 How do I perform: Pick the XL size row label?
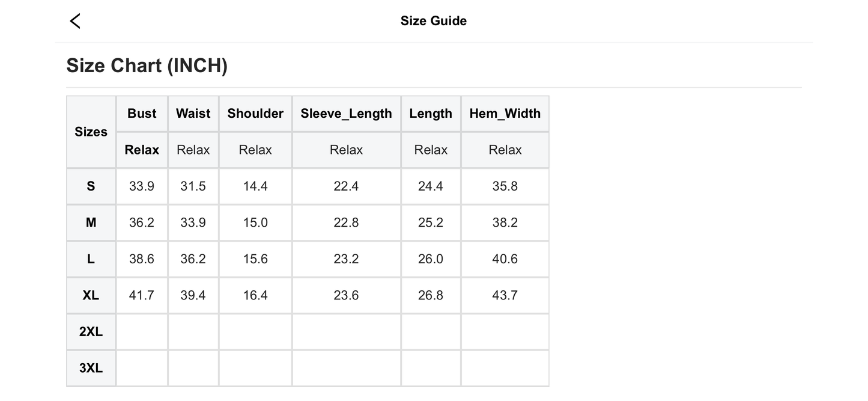[x=91, y=295]
